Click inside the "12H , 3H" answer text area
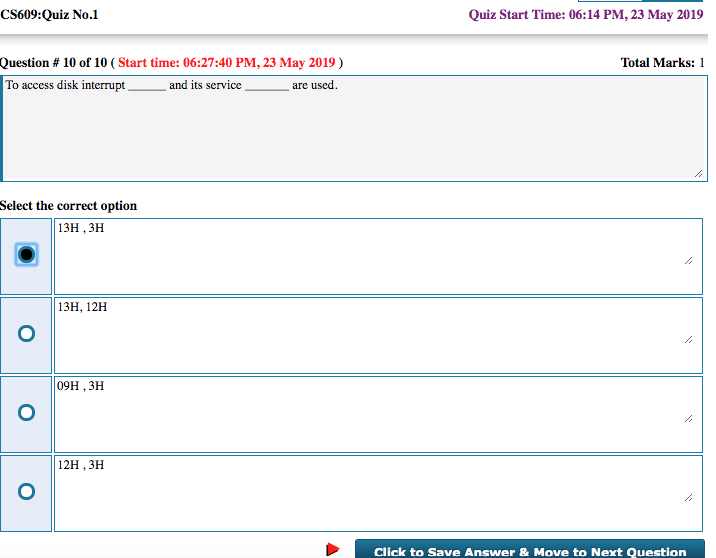The image size is (716, 558). coord(370,493)
